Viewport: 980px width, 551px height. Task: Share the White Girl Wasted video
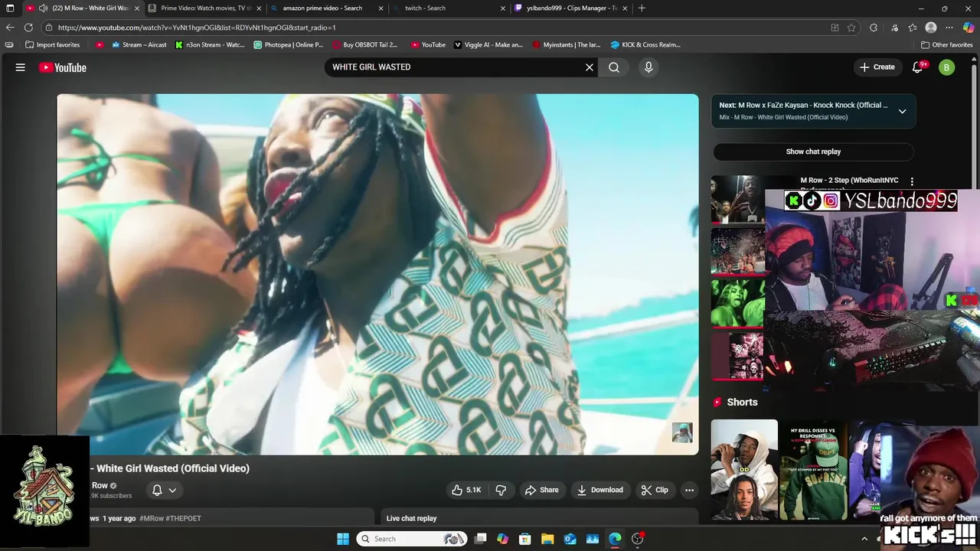(541, 490)
